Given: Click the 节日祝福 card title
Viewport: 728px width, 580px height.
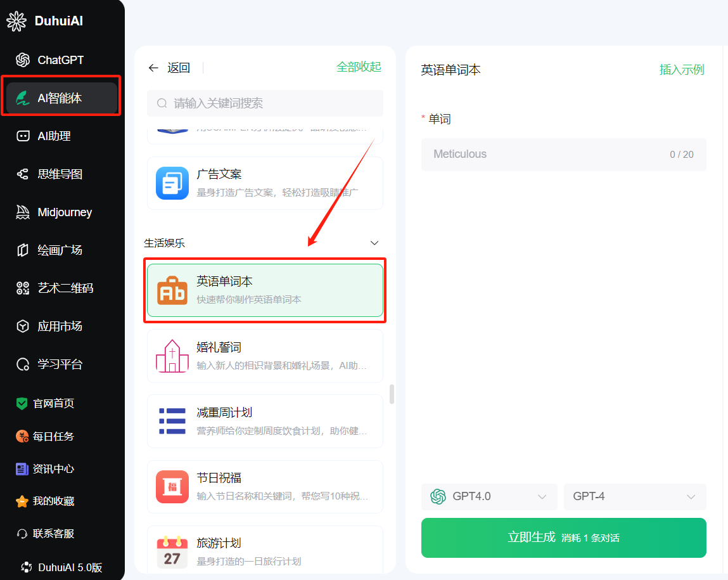Looking at the screenshot, I should pos(219,478).
